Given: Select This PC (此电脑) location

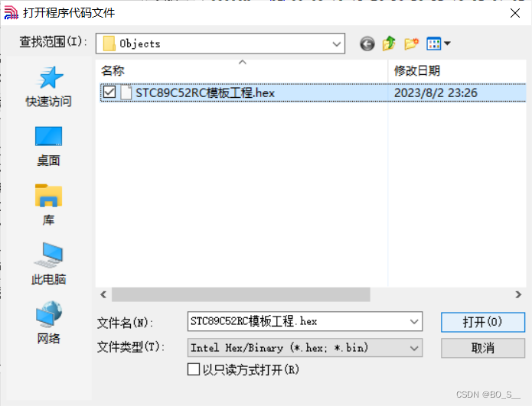Looking at the screenshot, I should 48,265.
